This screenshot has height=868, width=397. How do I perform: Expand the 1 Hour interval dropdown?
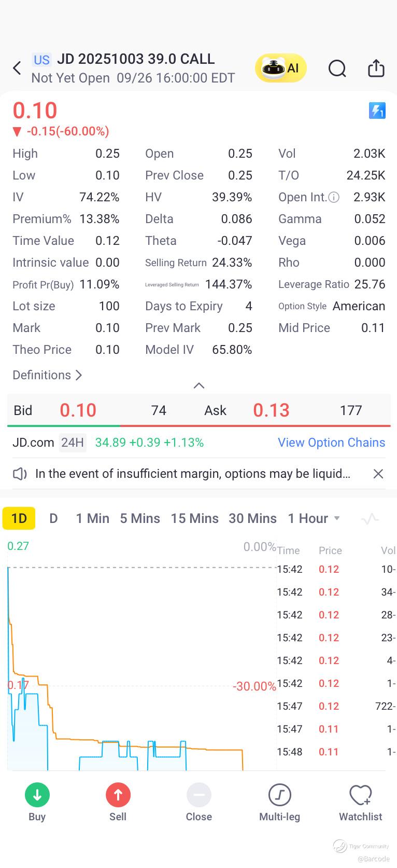point(337,519)
